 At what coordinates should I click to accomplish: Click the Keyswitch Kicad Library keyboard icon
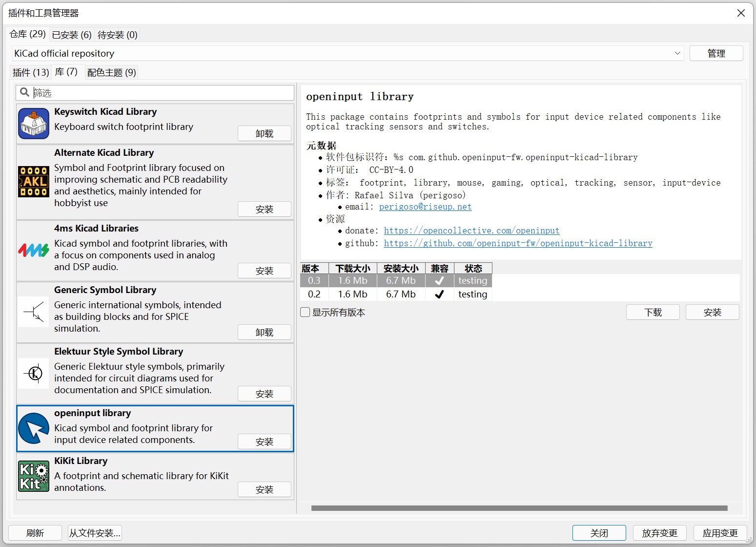point(34,124)
